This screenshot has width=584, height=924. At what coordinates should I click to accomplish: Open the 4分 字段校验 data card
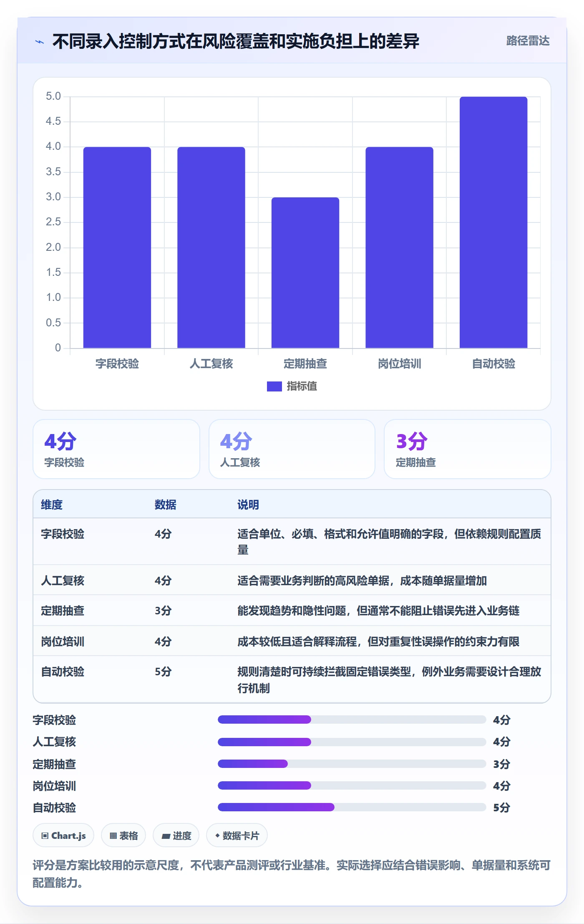(116, 449)
